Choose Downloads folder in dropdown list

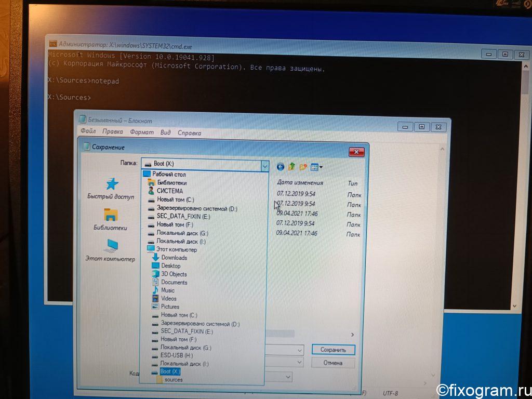(170, 258)
